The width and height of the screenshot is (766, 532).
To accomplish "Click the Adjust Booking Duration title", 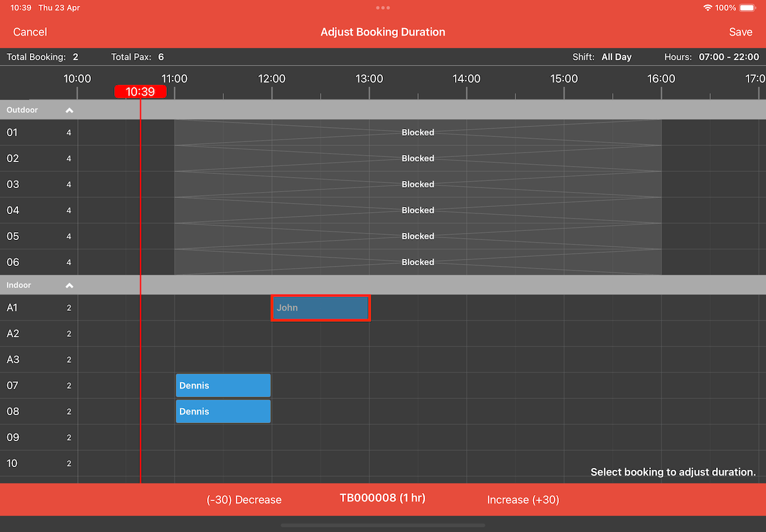I will click(382, 32).
